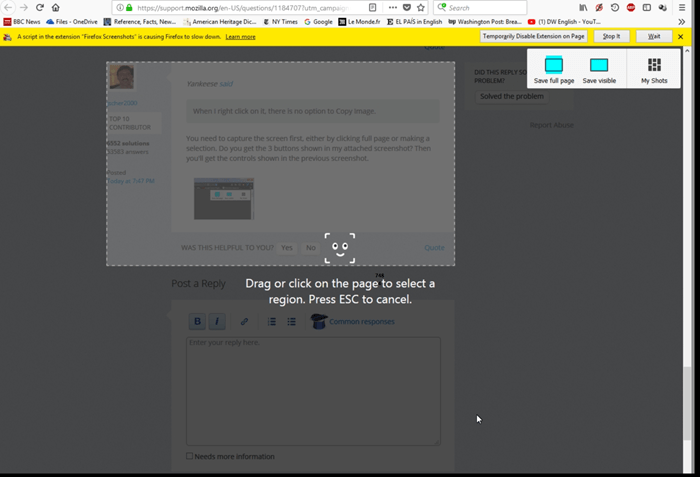This screenshot has width=700, height=477.
Task: Insert bulleted list in reply editor
Action: 291,322
